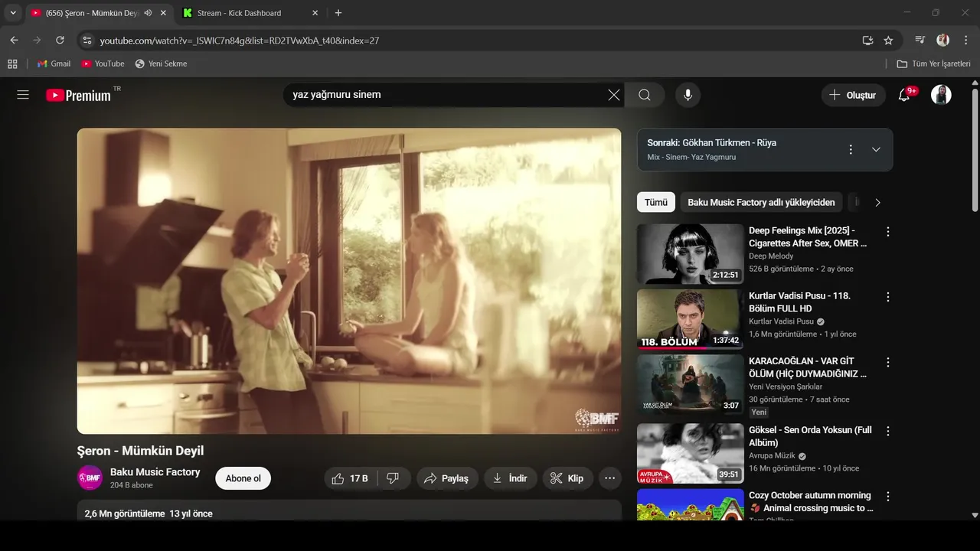The height and width of the screenshot is (551, 980).
Task: Play Deep Feelings Mix thumbnail
Action: 690,253
